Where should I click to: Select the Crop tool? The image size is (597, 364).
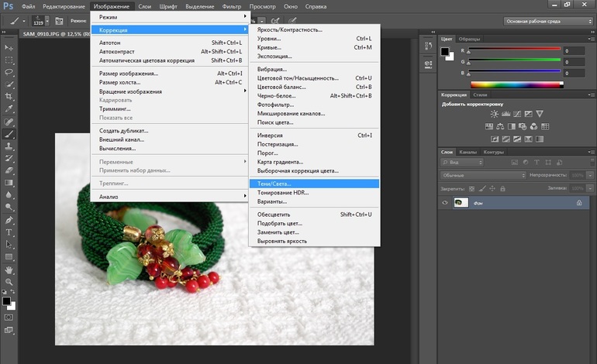(x=9, y=96)
